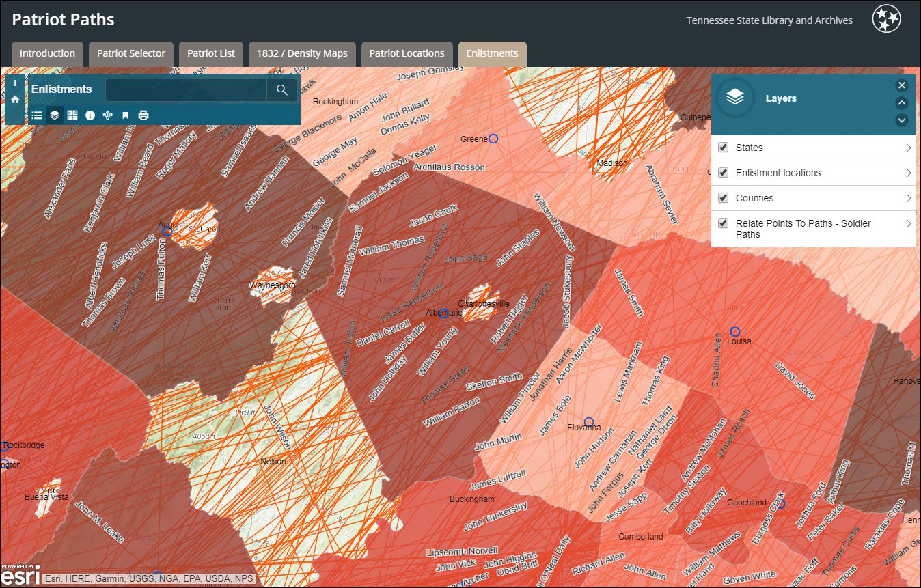Uncheck the Counties layer
Viewport: 921px width, 588px height.
[x=722, y=197]
